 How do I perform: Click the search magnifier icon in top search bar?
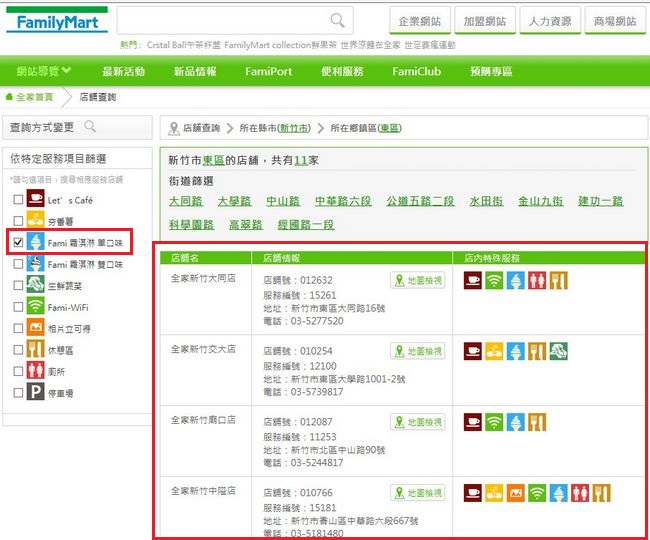tap(339, 20)
